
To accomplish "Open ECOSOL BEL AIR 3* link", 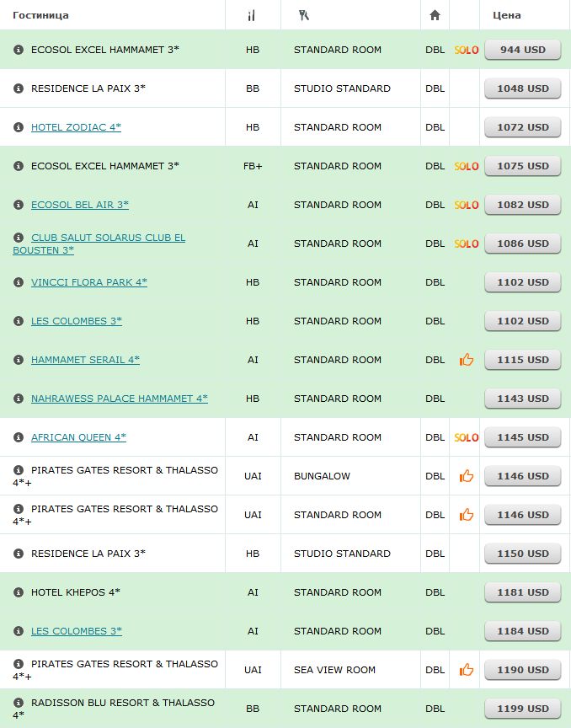I will click(x=80, y=205).
